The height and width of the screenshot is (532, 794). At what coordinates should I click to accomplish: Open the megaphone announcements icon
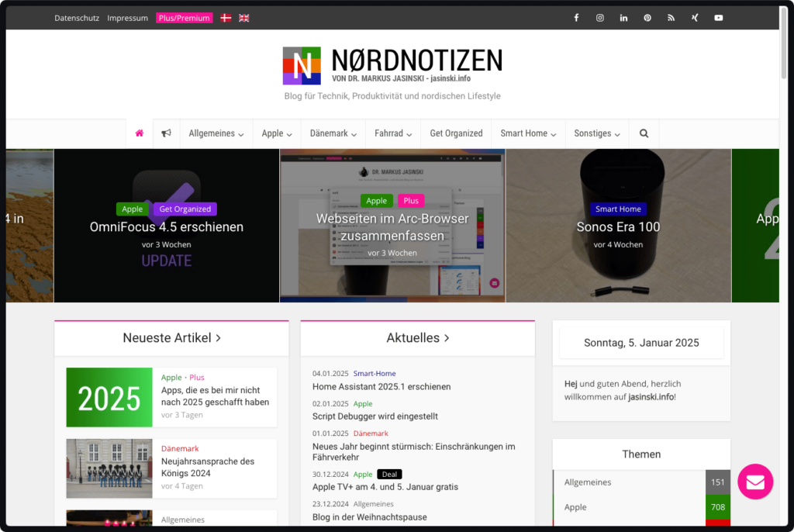tap(166, 133)
